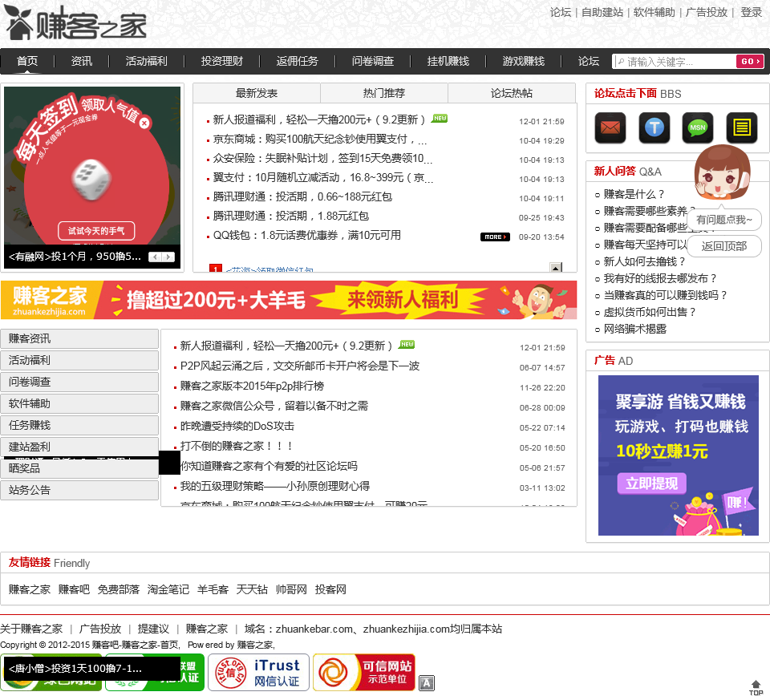
Task: Open the 来领新人福利 red banner
Action: [289, 300]
